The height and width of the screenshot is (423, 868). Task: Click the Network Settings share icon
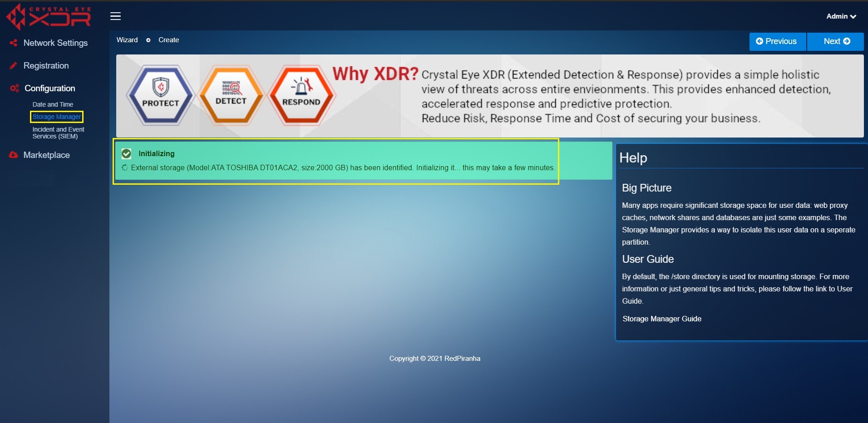pyautogui.click(x=13, y=43)
